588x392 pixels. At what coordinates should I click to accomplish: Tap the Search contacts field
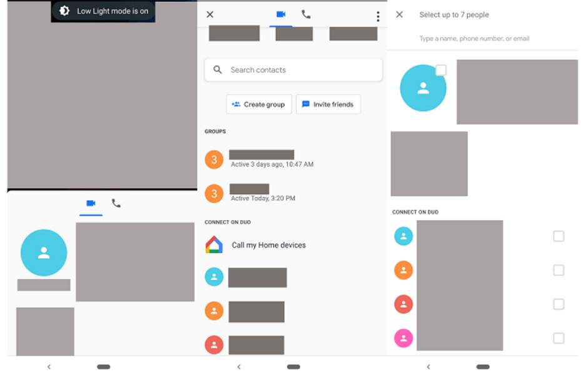click(x=293, y=69)
